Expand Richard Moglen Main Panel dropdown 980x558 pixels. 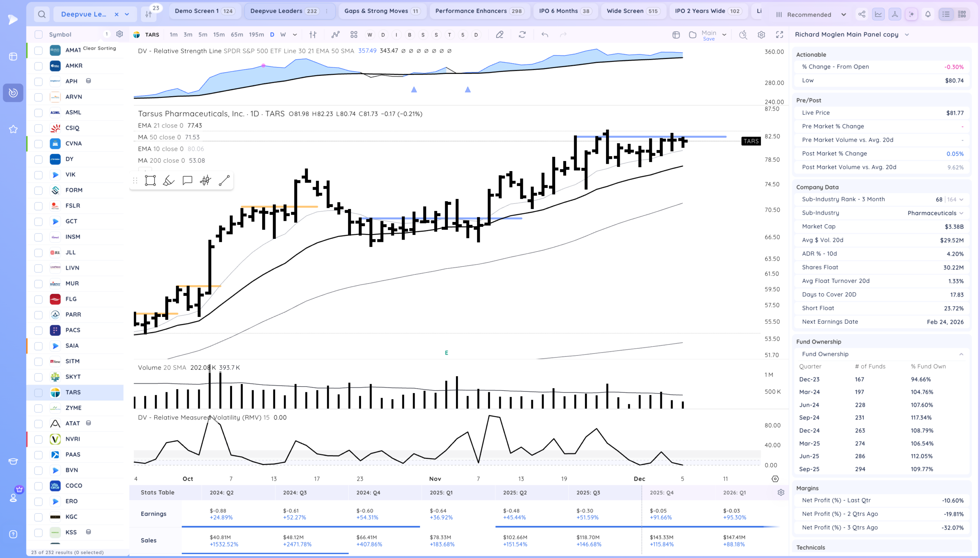[907, 34]
